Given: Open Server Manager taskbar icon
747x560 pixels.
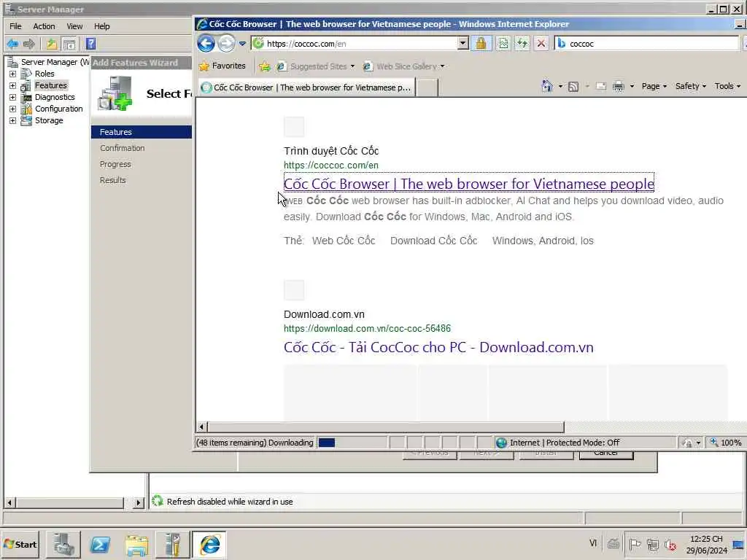Looking at the screenshot, I should (63, 544).
